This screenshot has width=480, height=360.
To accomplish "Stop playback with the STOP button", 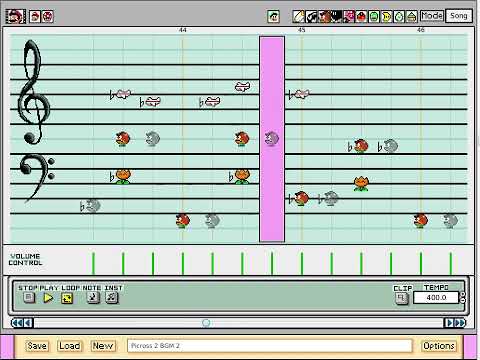I will [29, 297].
